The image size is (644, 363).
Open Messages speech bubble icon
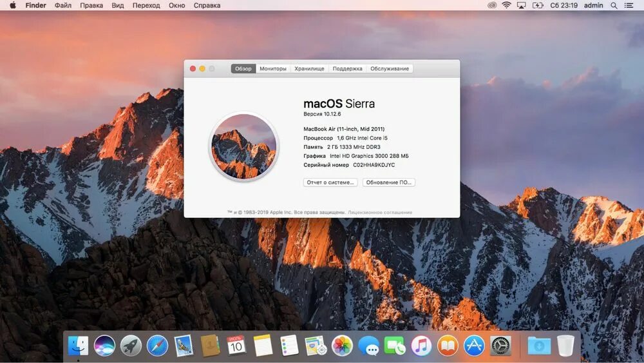point(368,346)
